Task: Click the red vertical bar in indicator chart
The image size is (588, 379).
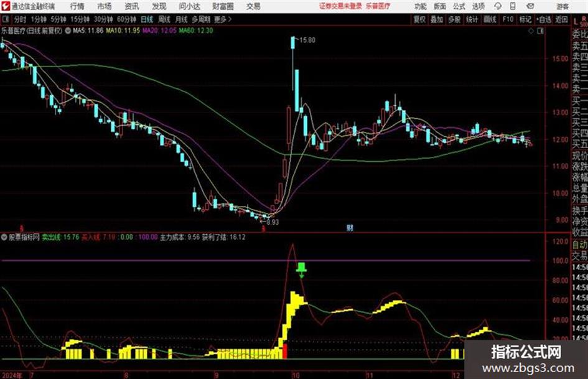Action: click(285, 351)
